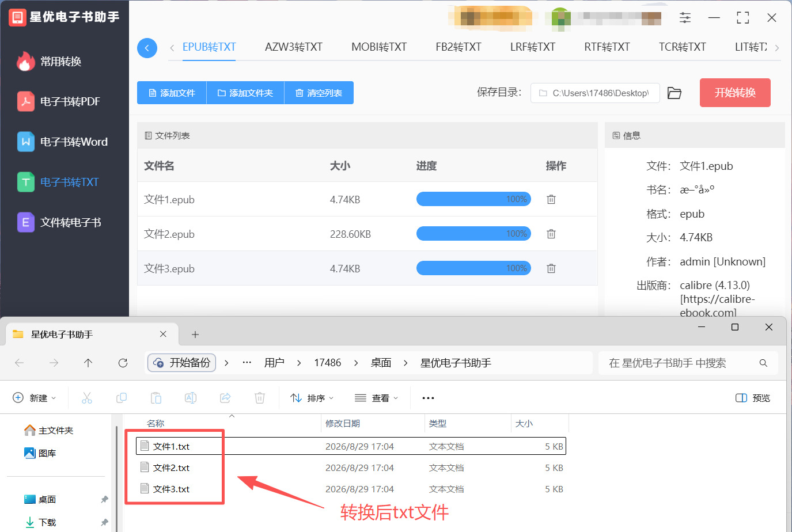Expand the breadcrumb chevron after 用户
The width and height of the screenshot is (792, 532).
(299, 363)
